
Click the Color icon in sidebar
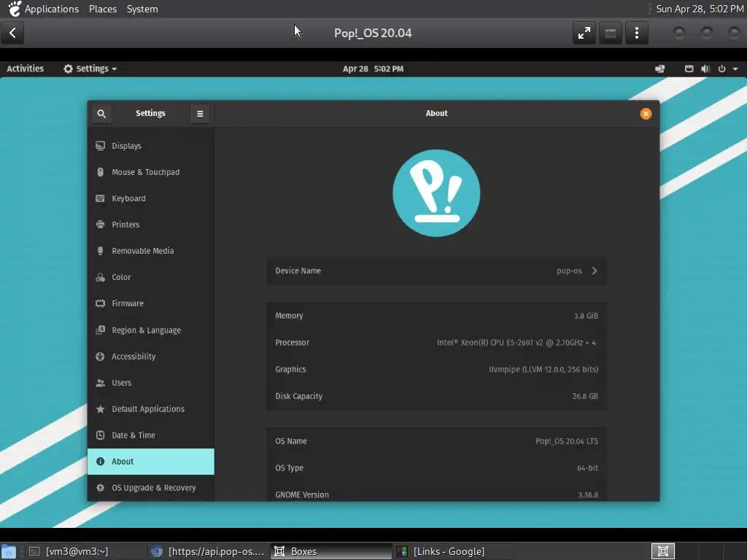point(100,277)
